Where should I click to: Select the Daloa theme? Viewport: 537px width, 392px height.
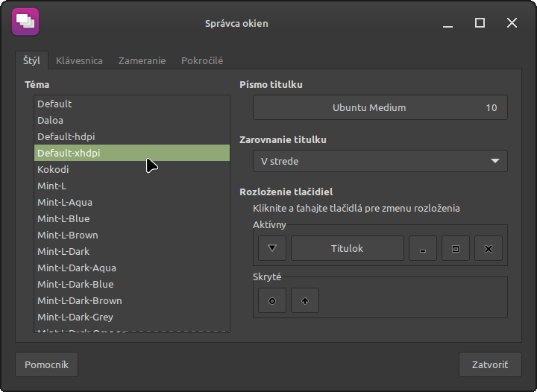51,120
